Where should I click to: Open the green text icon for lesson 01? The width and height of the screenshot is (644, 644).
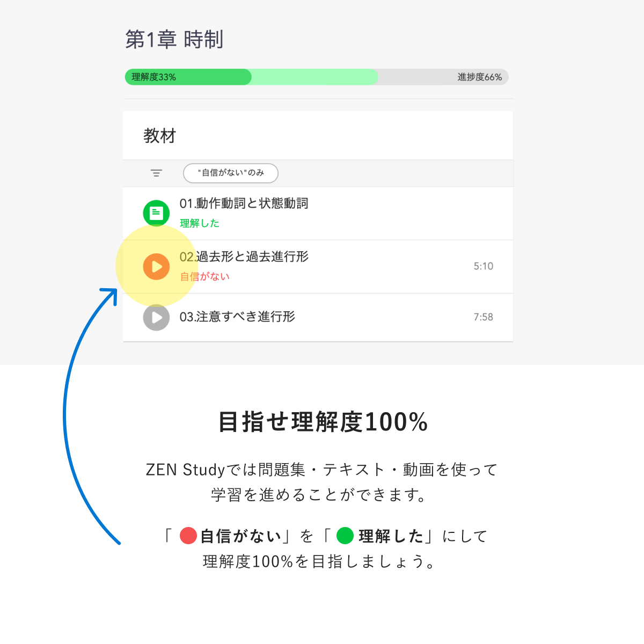[156, 213]
